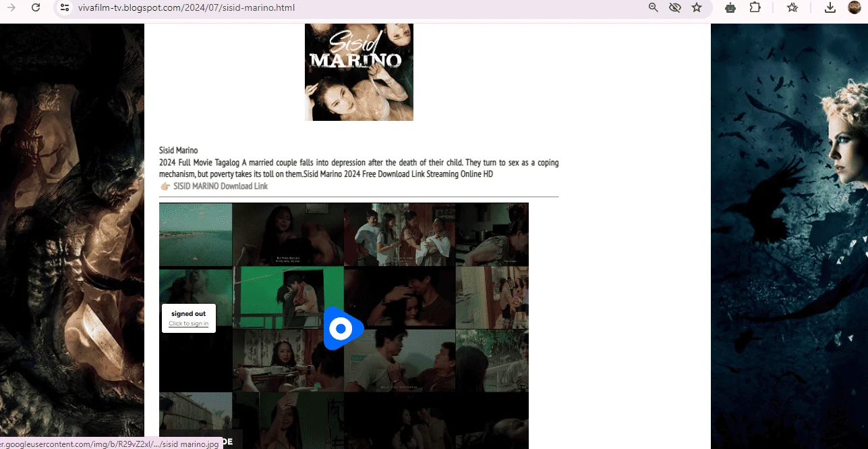Open the Downloads icon in toolbar
Image resolution: width=868 pixels, height=449 pixels.
pyautogui.click(x=830, y=7)
